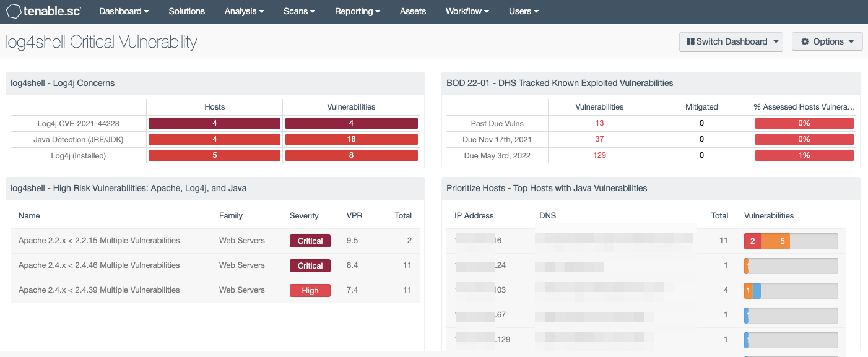The image size is (868, 357).
Task: Open the Scans dropdown menu
Action: (300, 11)
